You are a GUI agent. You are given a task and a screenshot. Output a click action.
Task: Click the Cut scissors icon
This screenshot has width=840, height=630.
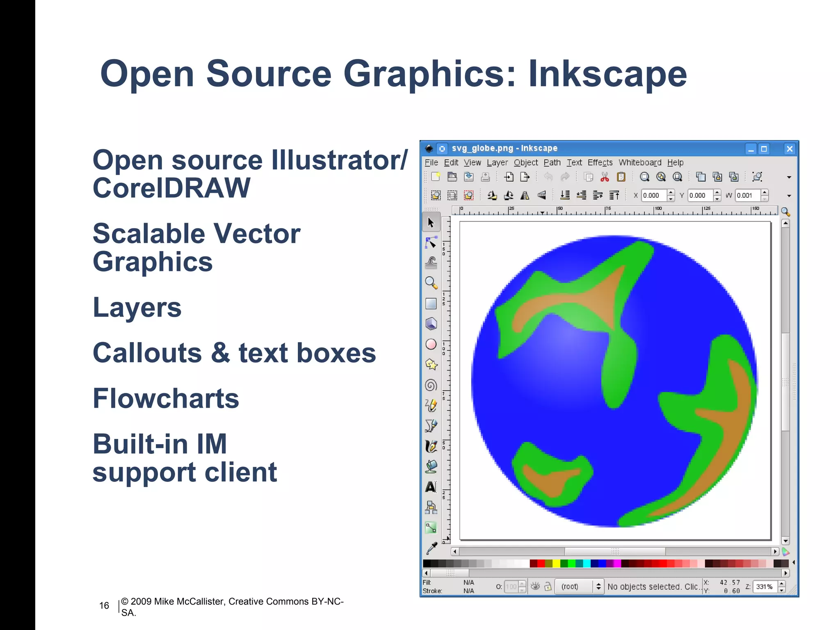tap(605, 177)
